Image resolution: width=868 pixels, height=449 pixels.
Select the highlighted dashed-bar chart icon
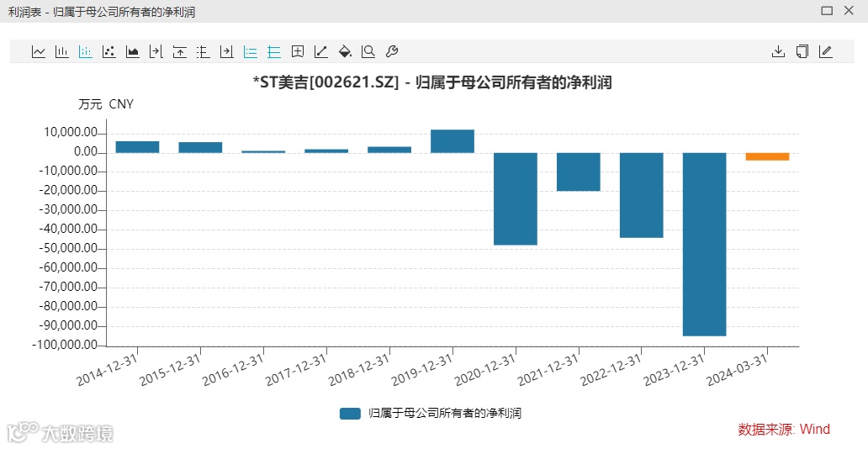85,52
